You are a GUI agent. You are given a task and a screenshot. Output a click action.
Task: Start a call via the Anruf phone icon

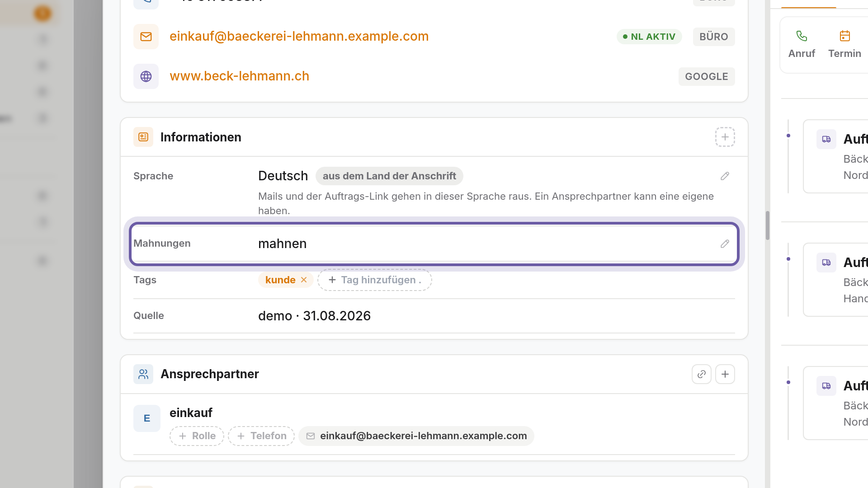pos(802,36)
